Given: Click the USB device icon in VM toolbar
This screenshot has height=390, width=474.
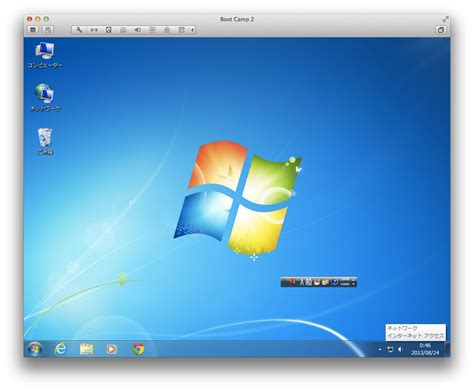Looking at the screenshot, I should point(152,30).
